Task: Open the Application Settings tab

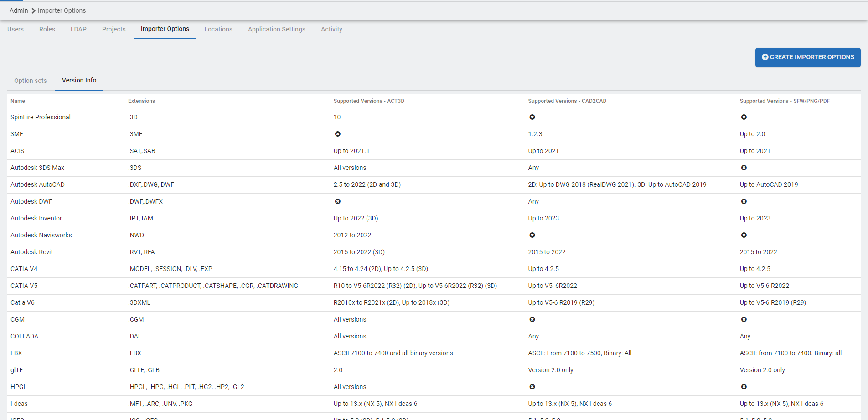Action: pos(277,29)
